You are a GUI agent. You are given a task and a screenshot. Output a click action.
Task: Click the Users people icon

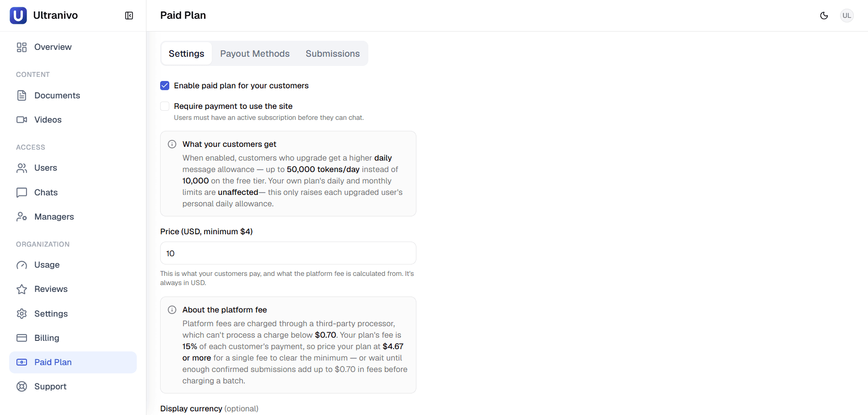tap(22, 168)
